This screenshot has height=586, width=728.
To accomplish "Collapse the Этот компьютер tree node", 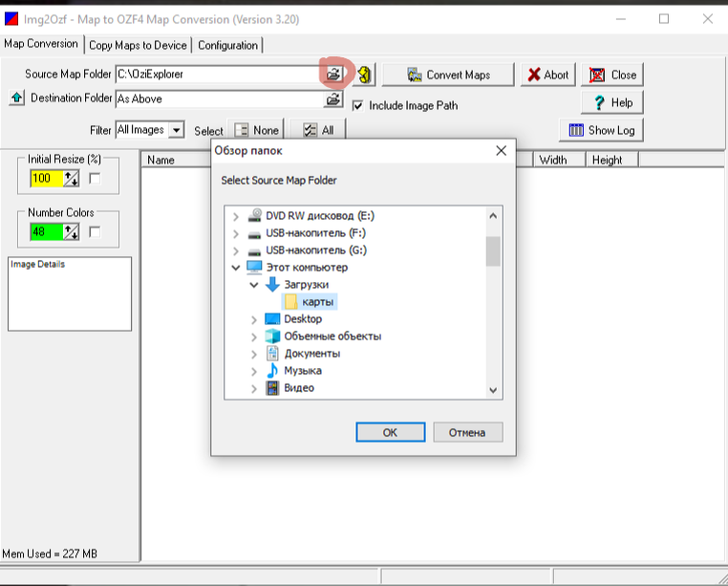I will tap(236, 268).
